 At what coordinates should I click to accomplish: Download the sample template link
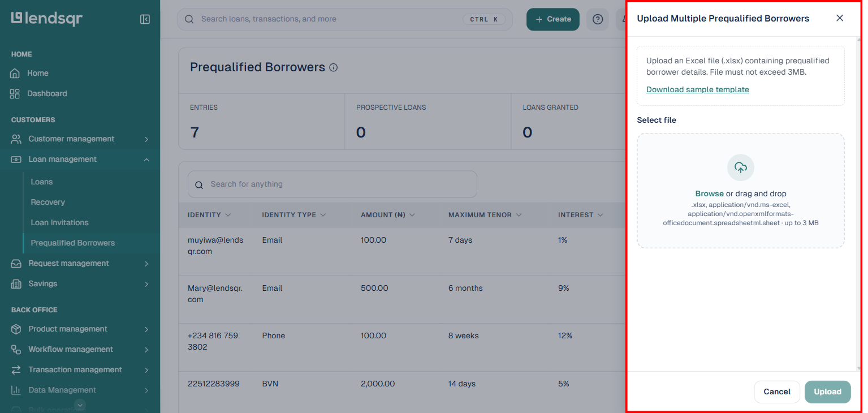pyautogui.click(x=697, y=89)
